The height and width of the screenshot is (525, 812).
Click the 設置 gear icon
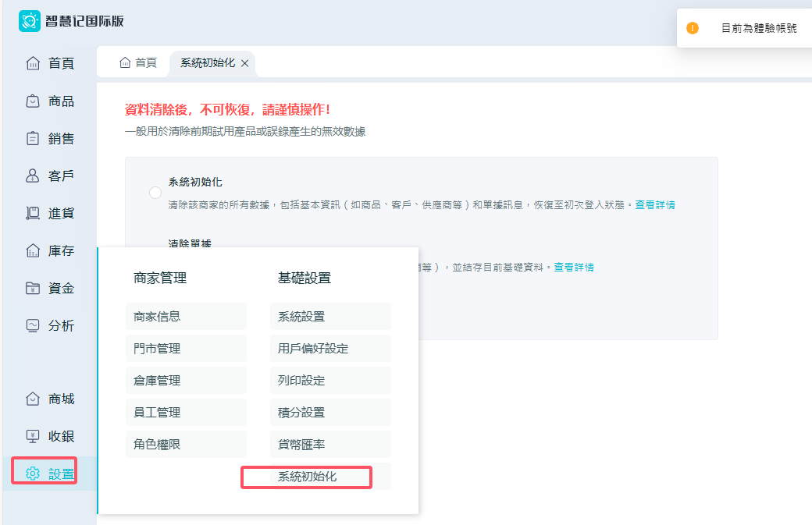pos(33,474)
